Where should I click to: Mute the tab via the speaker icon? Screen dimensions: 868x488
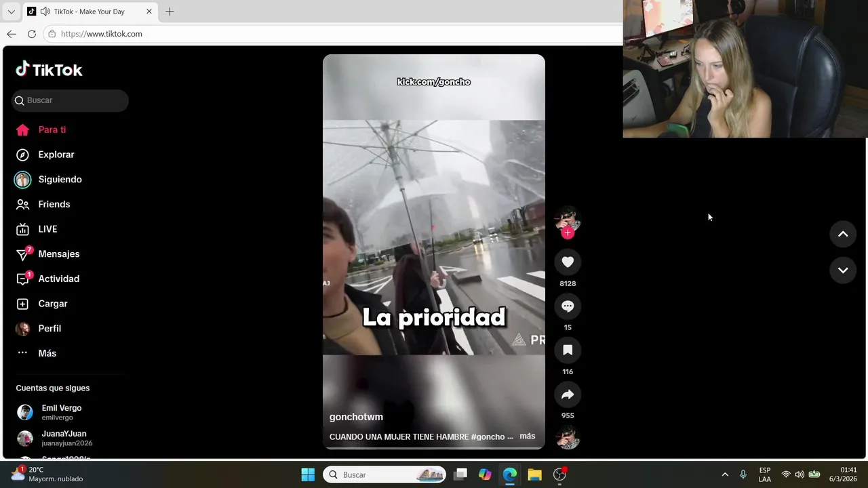(x=45, y=12)
